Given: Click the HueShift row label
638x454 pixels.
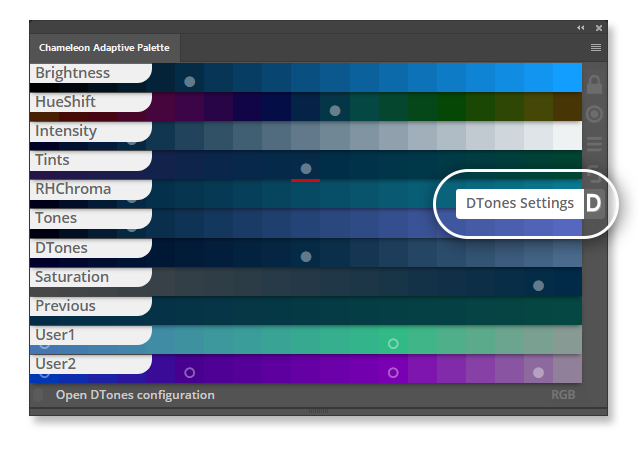Looking at the screenshot, I should [x=91, y=102].
